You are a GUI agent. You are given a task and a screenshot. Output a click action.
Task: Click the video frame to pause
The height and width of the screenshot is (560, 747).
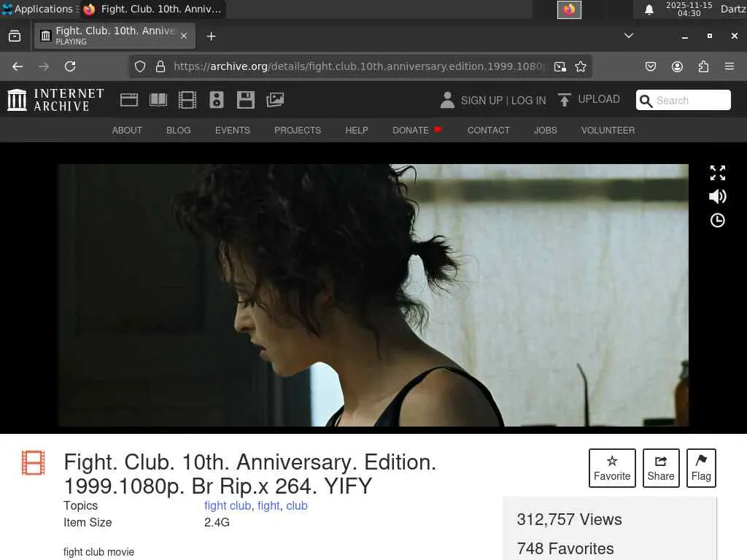pos(373,295)
